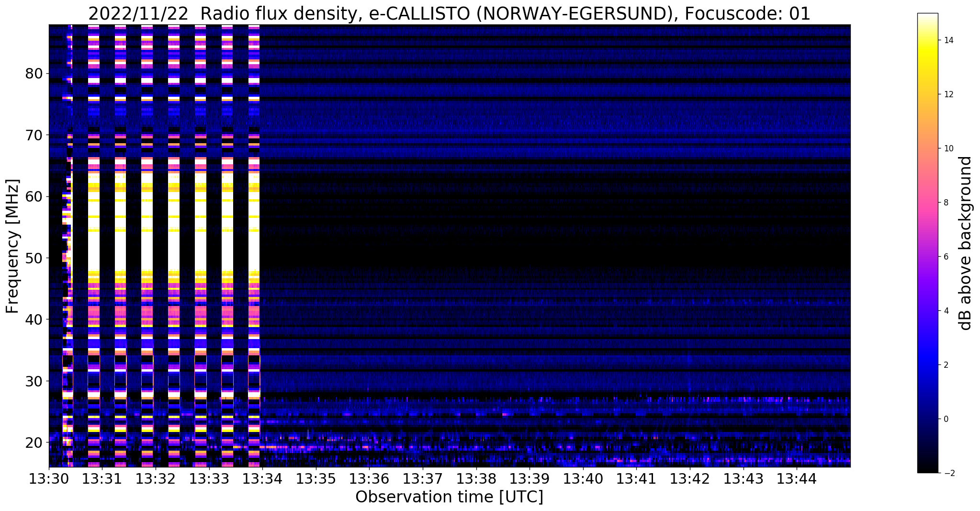Click the 13:37 time tick label
This screenshot has height=511, width=980.
(423, 478)
